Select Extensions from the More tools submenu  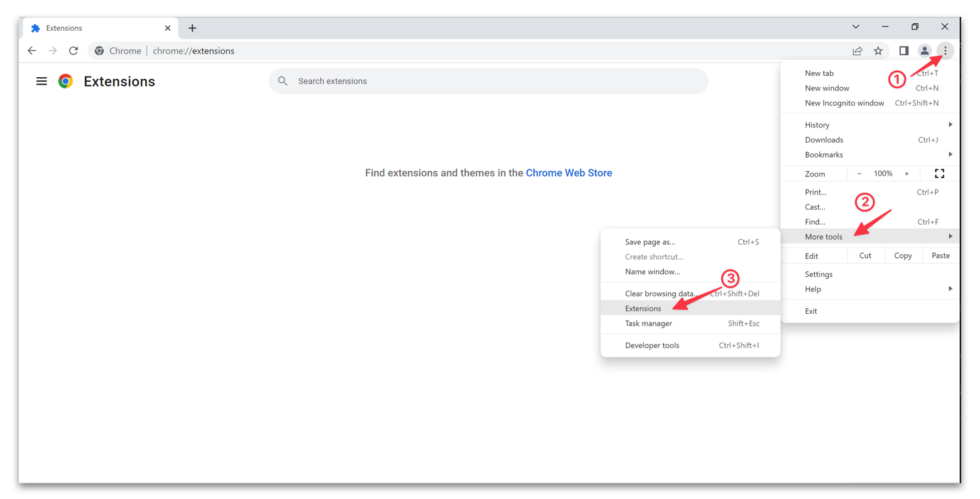pos(643,308)
